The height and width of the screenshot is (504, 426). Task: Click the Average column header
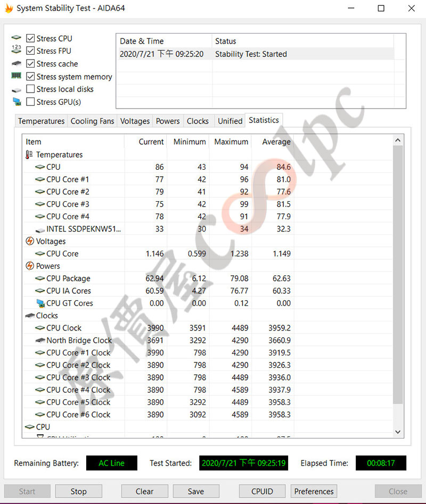pyautogui.click(x=273, y=142)
